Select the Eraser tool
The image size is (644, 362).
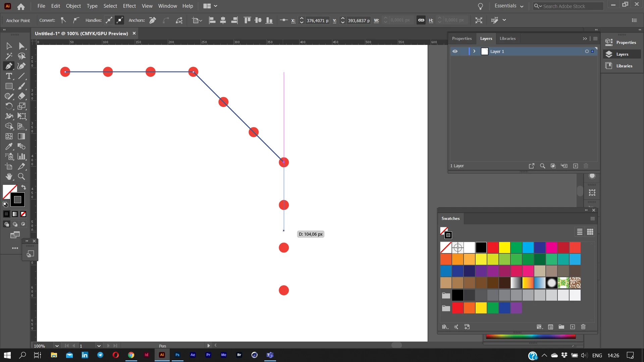click(x=21, y=96)
